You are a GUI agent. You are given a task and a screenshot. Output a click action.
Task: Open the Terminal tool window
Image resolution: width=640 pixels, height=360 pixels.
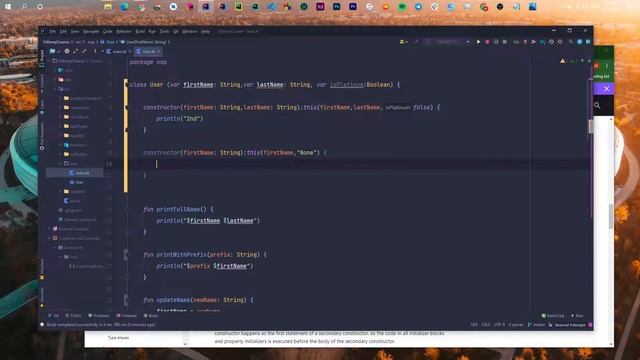[127, 316]
